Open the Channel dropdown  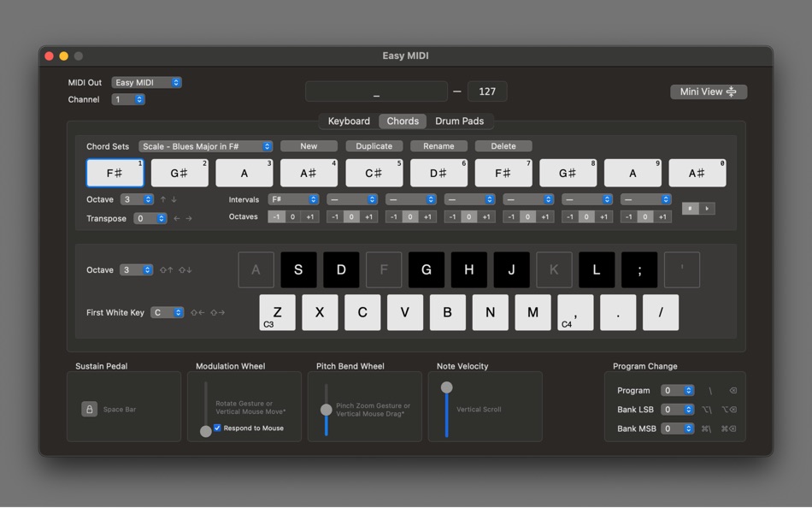[128, 99]
